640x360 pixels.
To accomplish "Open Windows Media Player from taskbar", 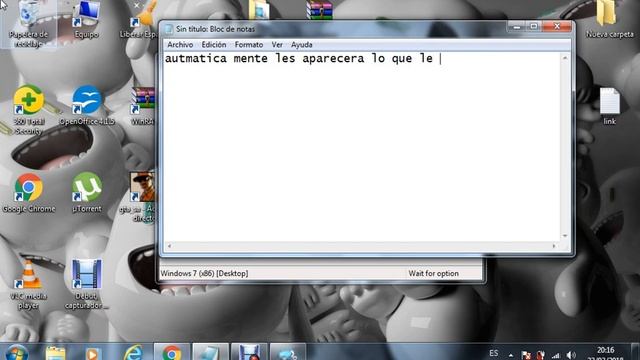I will point(92,353).
